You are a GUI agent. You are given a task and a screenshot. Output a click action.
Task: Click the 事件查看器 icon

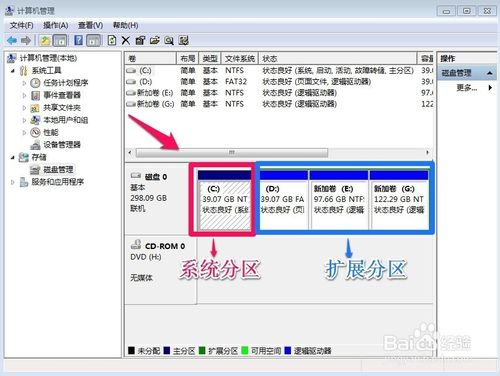(x=35, y=96)
